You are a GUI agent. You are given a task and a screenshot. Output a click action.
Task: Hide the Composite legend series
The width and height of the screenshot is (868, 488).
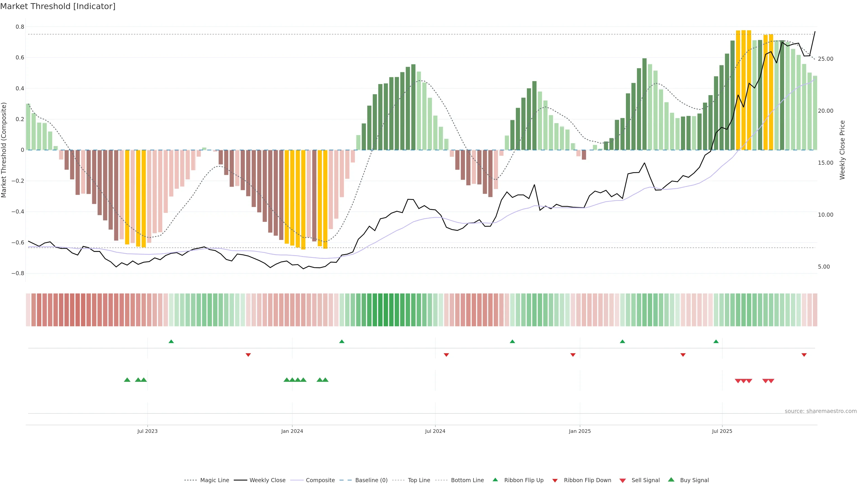click(x=320, y=480)
